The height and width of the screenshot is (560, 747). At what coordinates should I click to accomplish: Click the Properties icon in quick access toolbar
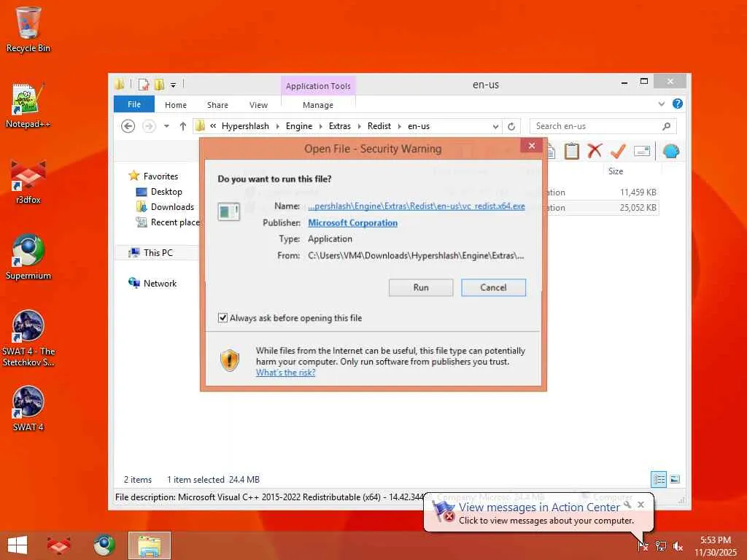pos(144,85)
